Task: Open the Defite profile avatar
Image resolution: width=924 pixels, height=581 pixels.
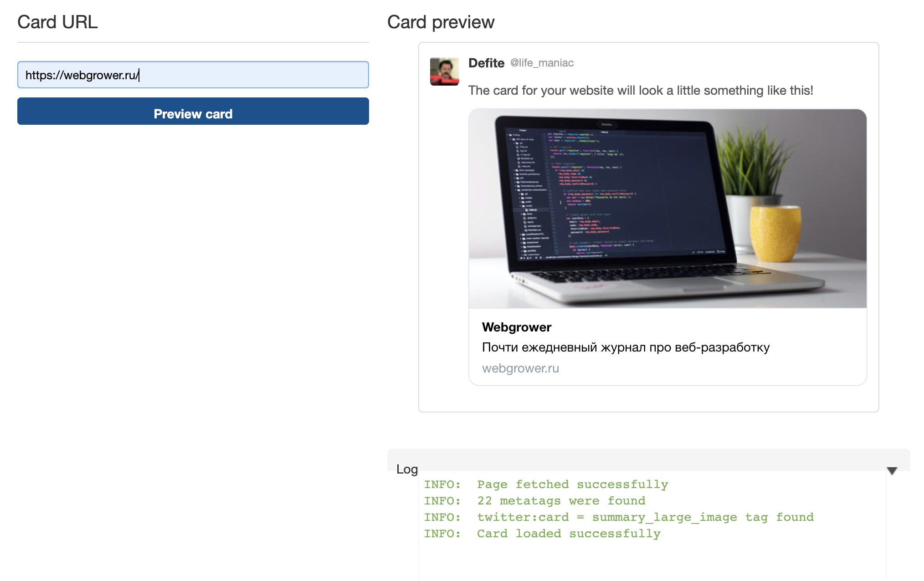Action: [444, 71]
